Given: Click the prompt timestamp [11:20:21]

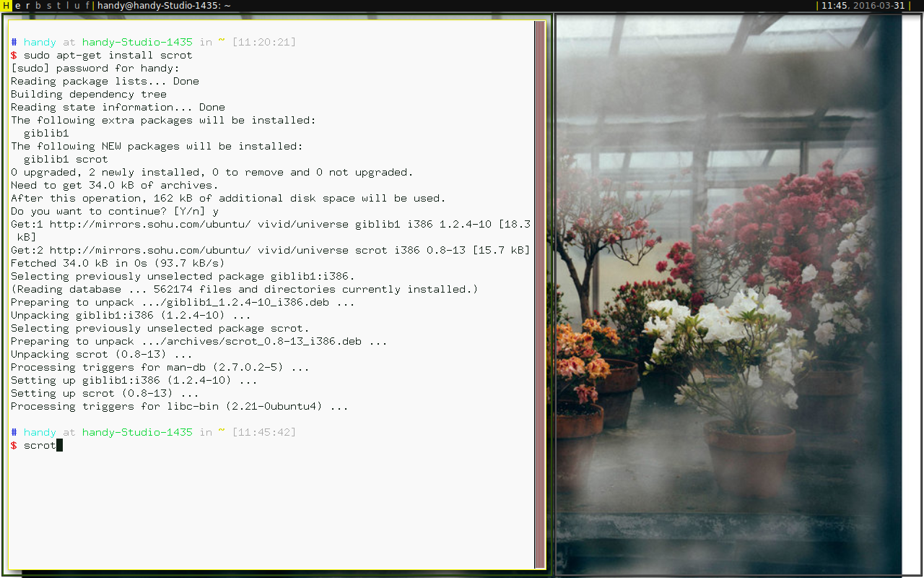Looking at the screenshot, I should click(x=264, y=43).
